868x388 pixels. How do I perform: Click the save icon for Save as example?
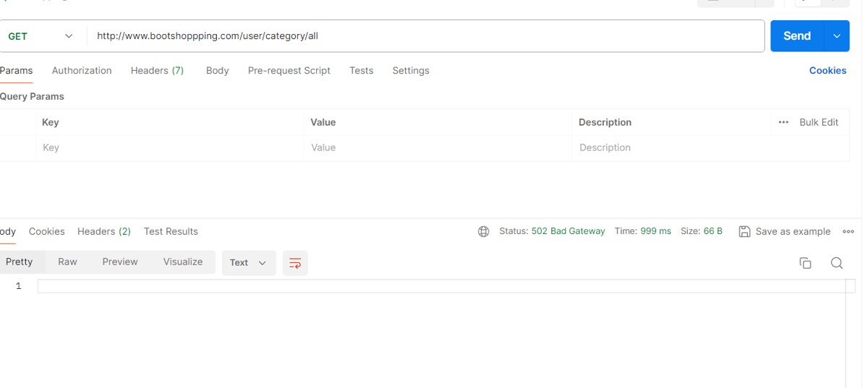tap(744, 232)
